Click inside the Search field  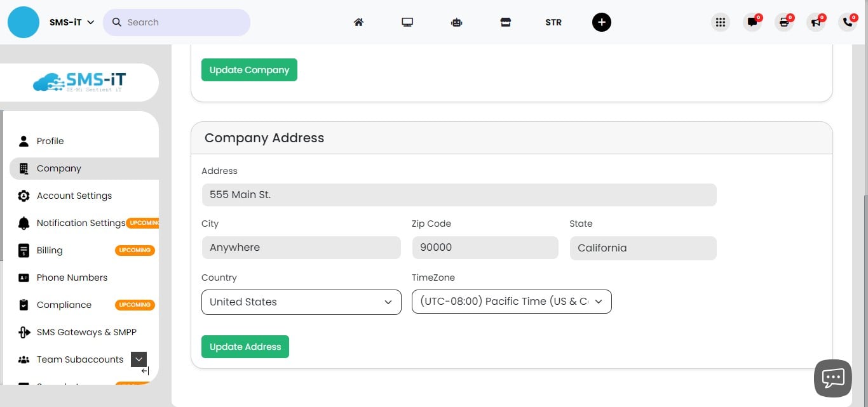[177, 22]
